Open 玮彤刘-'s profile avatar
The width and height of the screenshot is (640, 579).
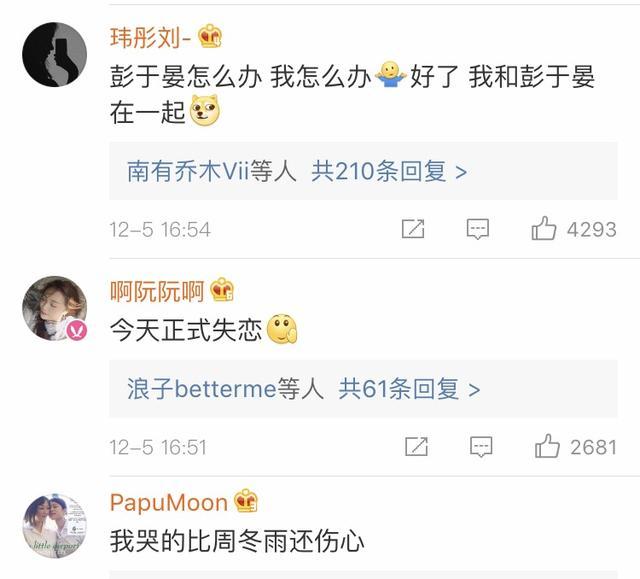55,54
